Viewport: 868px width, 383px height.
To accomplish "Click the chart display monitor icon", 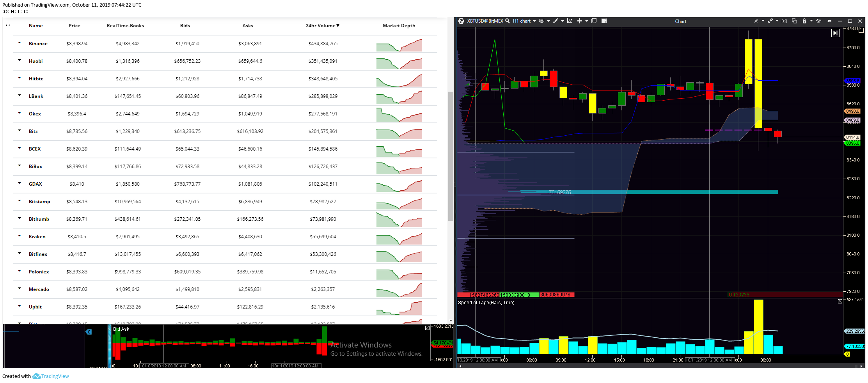I will (x=541, y=21).
